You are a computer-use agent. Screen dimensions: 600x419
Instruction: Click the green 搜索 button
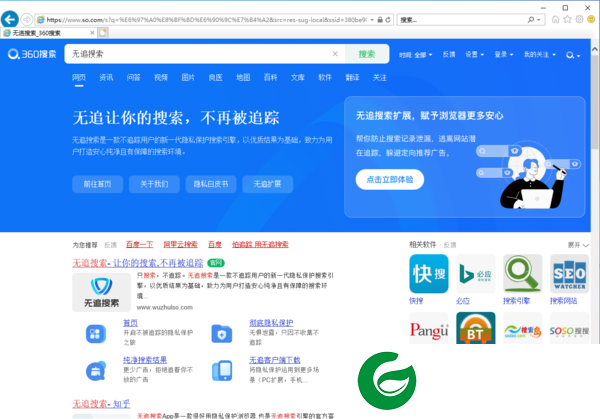(x=367, y=54)
